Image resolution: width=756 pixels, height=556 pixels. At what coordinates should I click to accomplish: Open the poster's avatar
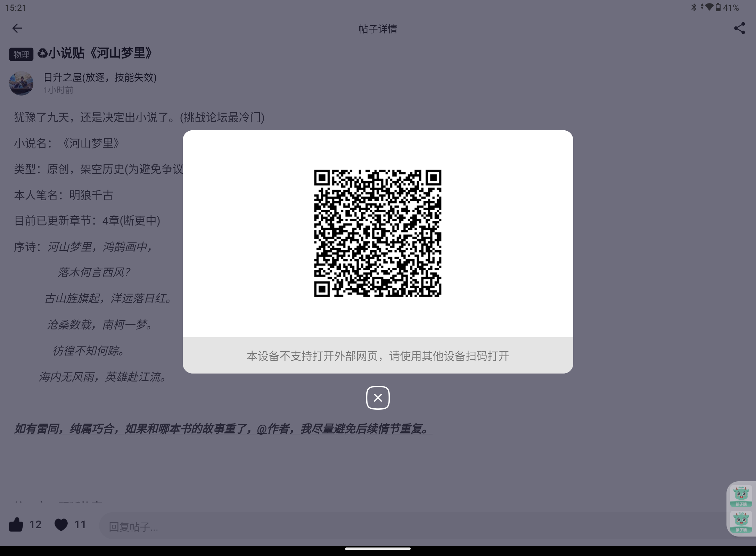[x=21, y=83]
